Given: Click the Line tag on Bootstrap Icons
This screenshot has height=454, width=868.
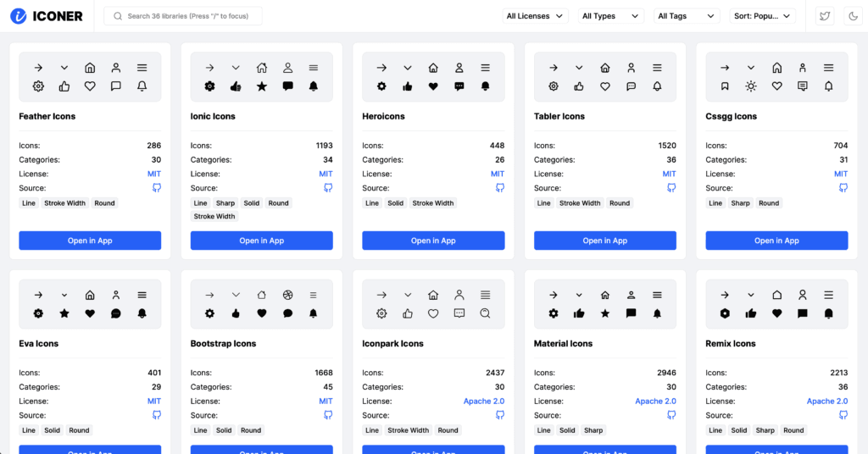Looking at the screenshot, I should [200, 430].
